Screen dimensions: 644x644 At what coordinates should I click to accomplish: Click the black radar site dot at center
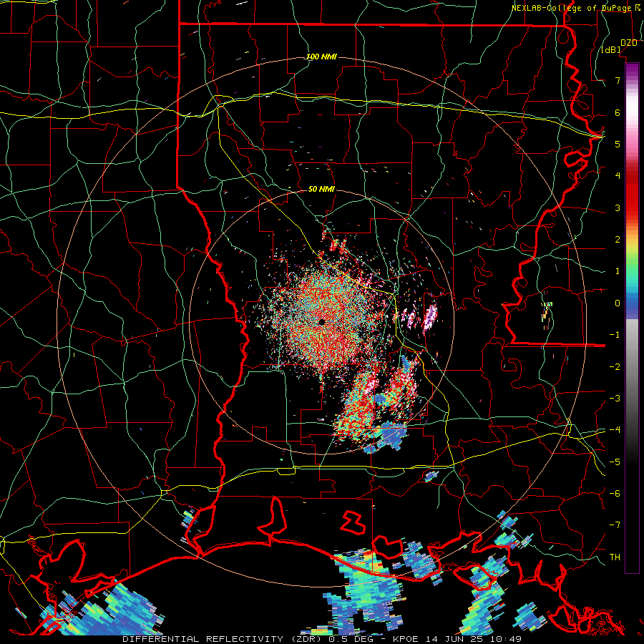click(321, 322)
